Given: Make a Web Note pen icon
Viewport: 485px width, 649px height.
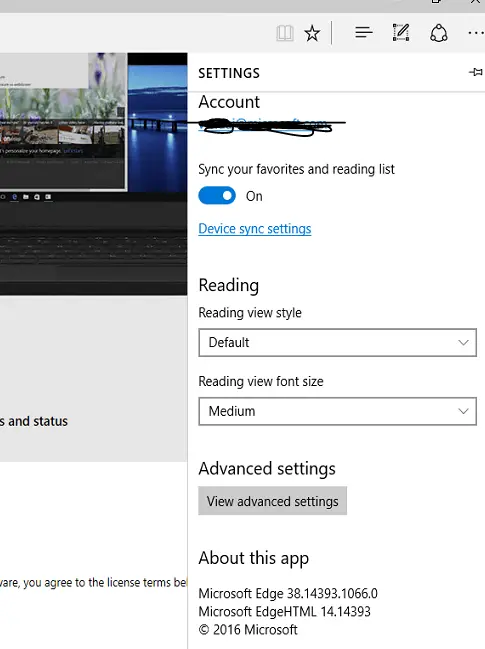Looking at the screenshot, I should [401, 32].
